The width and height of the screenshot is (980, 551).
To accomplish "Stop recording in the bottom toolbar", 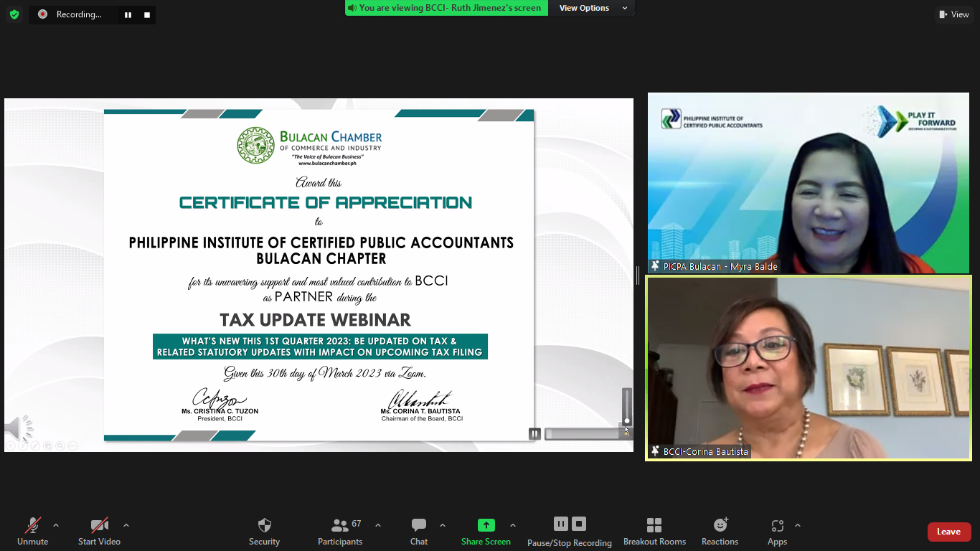I will (x=579, y=524).
